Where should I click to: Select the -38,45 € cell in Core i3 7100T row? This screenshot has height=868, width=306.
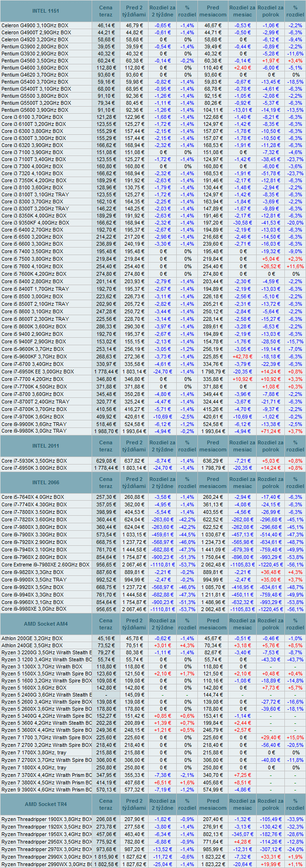pyautogui.click(x=271, y=159)
